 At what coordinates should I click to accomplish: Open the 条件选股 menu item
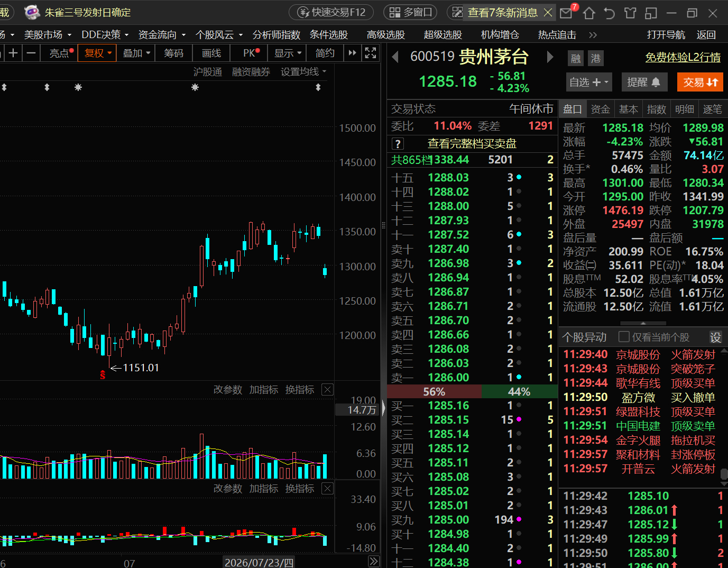point(329,35)
